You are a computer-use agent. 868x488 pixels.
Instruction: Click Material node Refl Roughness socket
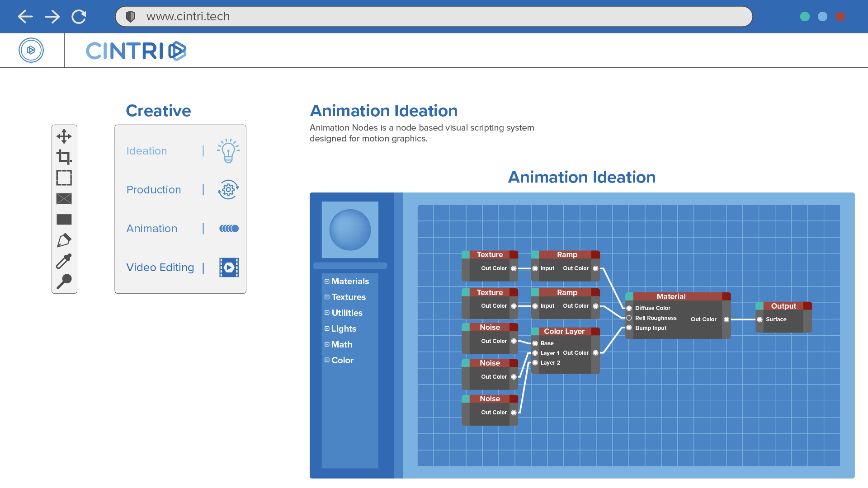click(629, 318)
